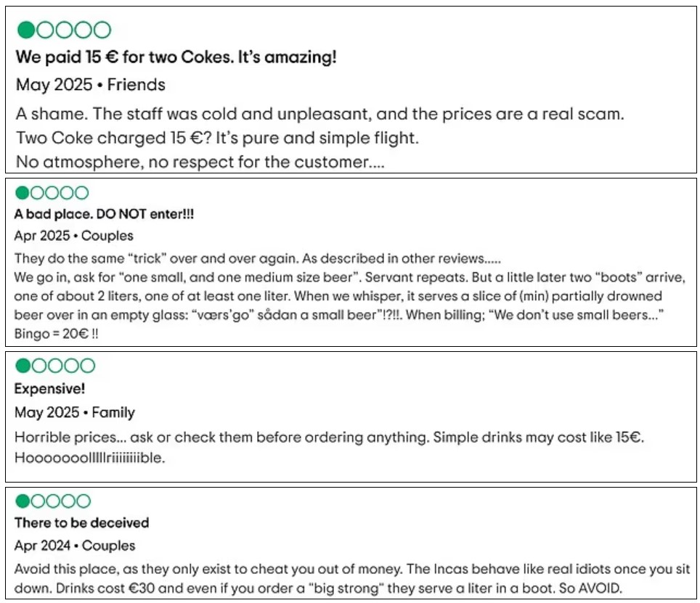
Task: Click the filled rating bubble of the "Expensive!" review
Action: tap(23, 366)
